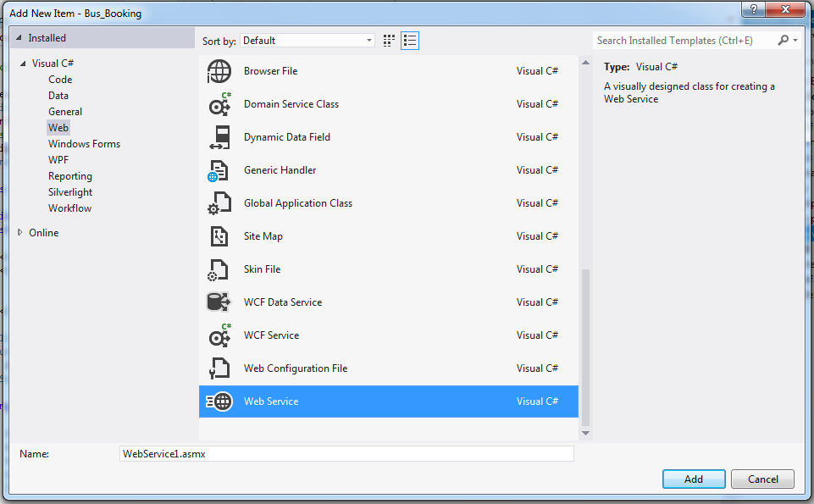Click Visual C# label in Web Service row
The image size is (814, 504).
coord(537,402)
